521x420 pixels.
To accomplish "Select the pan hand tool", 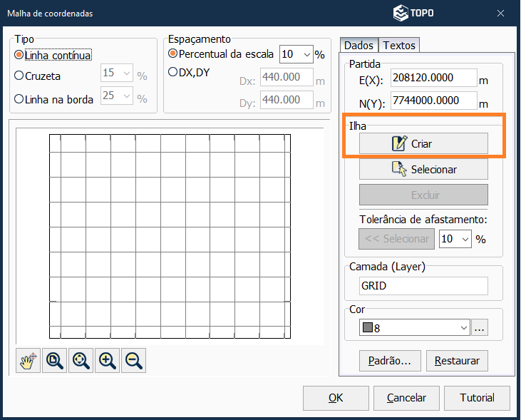I will coord(29,361).
